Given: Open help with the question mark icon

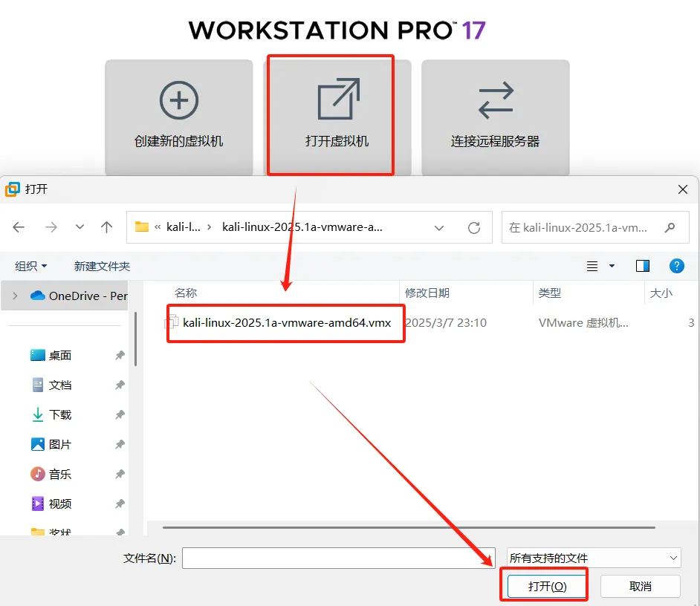Looking at the screenshot, I should pos(677,267).
